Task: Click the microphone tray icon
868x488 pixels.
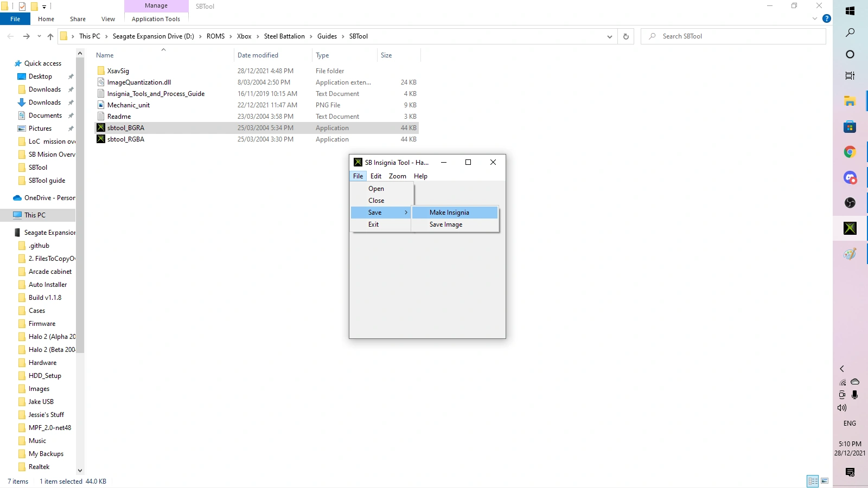Action: coord(855,395)
